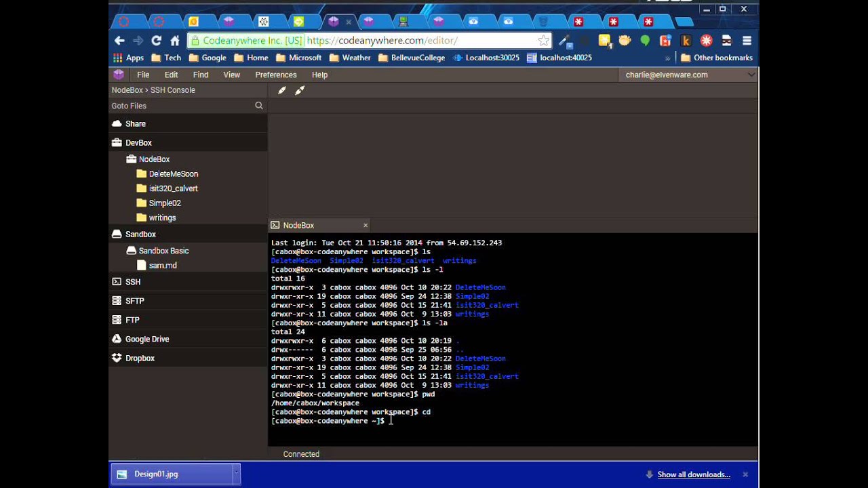Image resolution: width=868 pixels, height=488 pixels.
Task: Click the Sandbox drive icon
Action: 117,235
